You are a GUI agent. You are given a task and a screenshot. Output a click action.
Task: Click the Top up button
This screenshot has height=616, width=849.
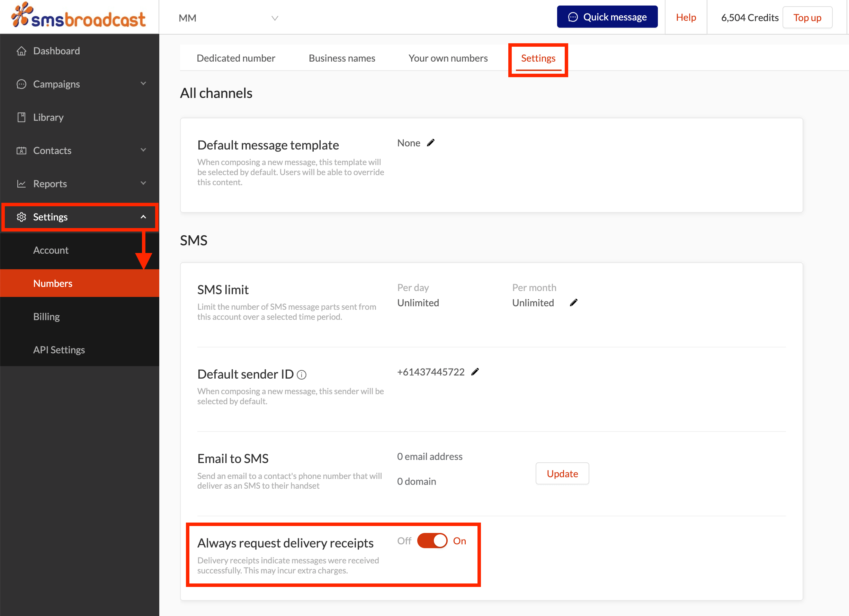click(807, 18)
